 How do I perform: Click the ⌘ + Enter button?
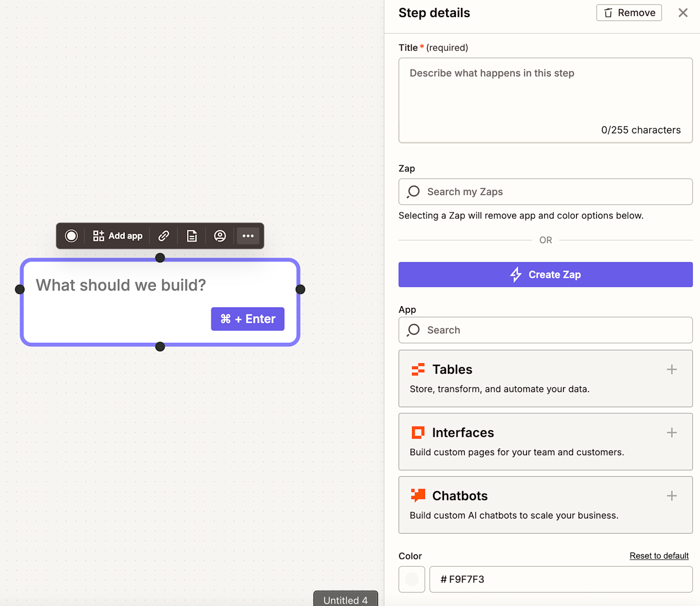(x=247, y=319)
